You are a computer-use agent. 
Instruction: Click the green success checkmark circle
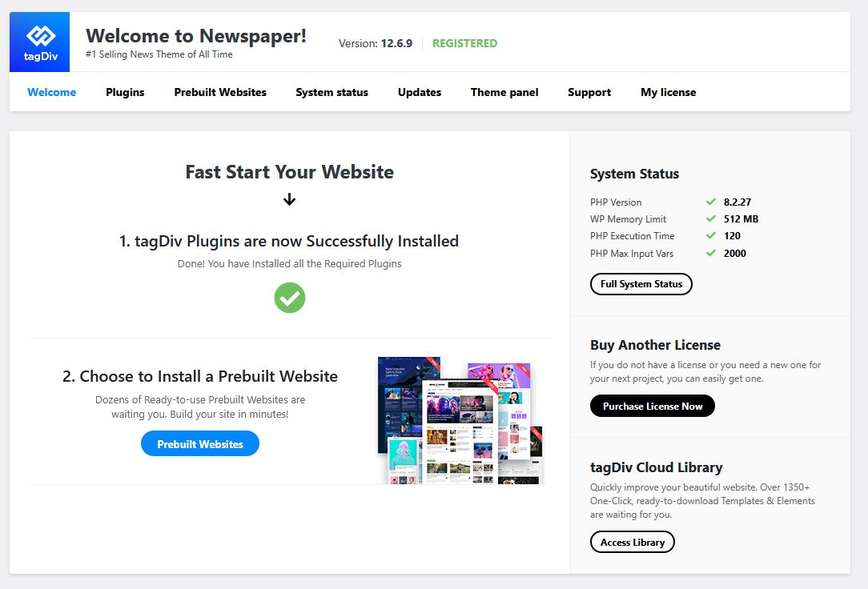click(x=290, y=298)
